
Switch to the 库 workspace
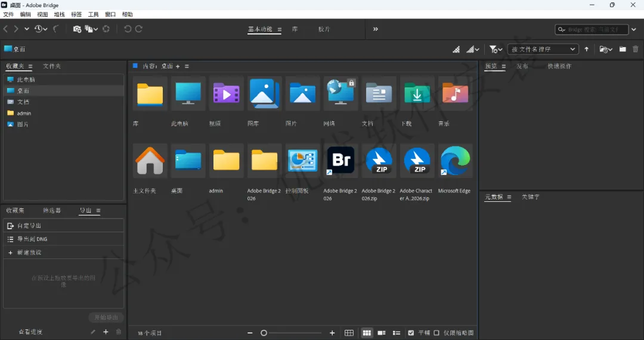(x=295, y=29)
